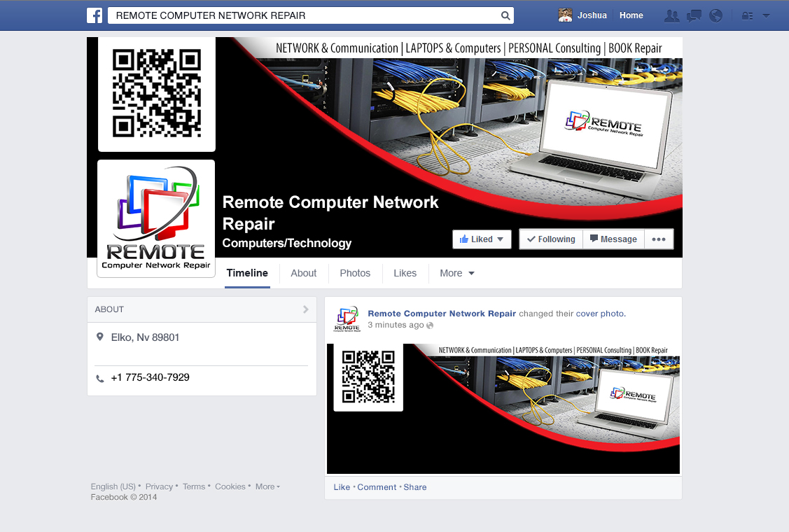Select the Timeline tab
Screen dimensions: 789x532
coord(247,273)
